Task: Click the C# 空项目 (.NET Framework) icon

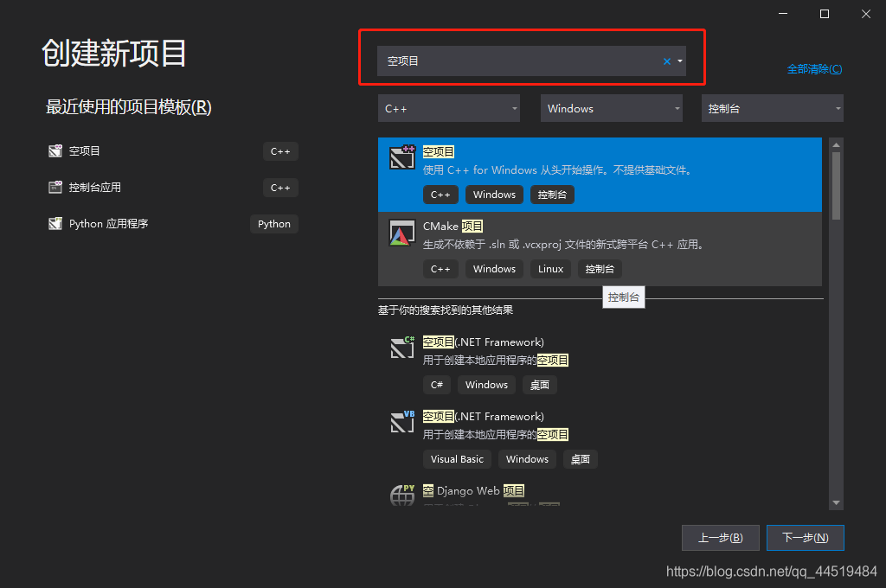Action: (402, 347)
